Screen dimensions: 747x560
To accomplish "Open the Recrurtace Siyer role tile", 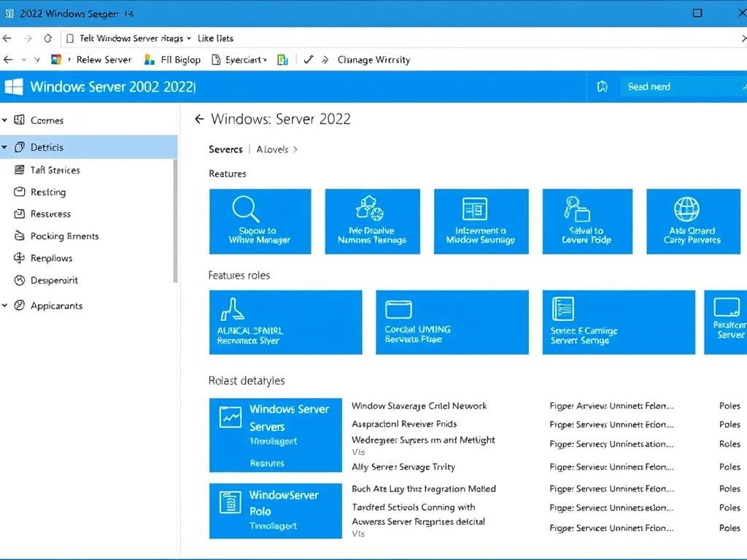I will click(285, 322).
